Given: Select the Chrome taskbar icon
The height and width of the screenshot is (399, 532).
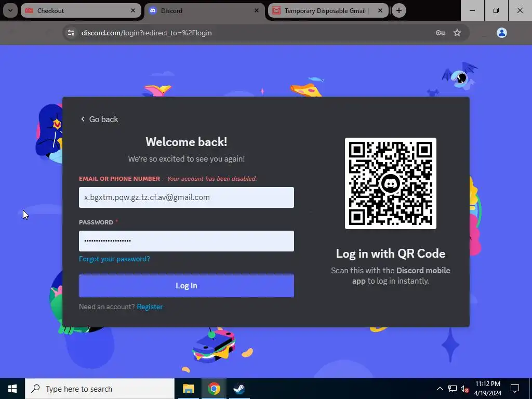Looking at the screenshot, I should tap(214, 389).
